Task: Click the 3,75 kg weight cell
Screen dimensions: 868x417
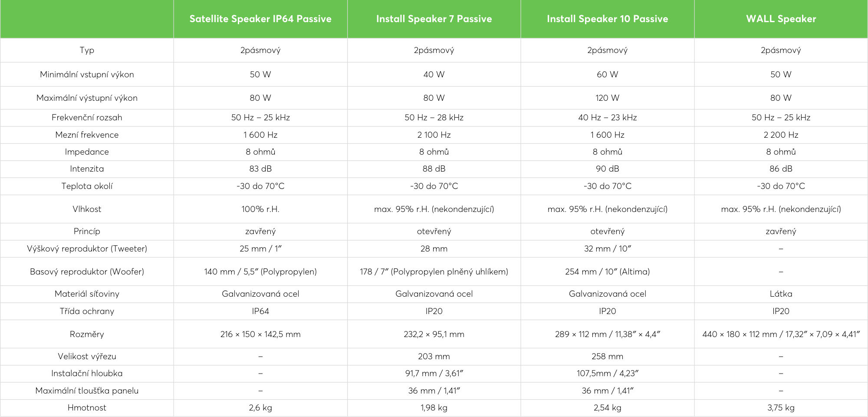Action: tap(781, 408)
